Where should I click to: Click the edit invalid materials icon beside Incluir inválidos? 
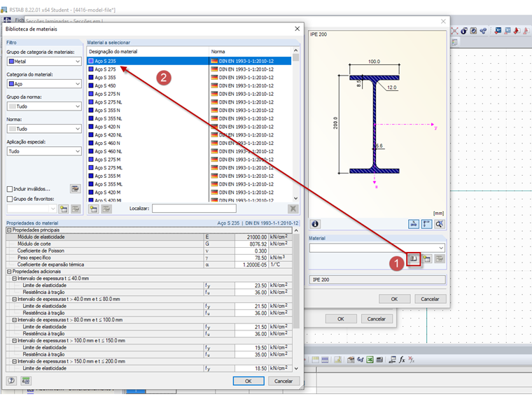coord(75,188)
